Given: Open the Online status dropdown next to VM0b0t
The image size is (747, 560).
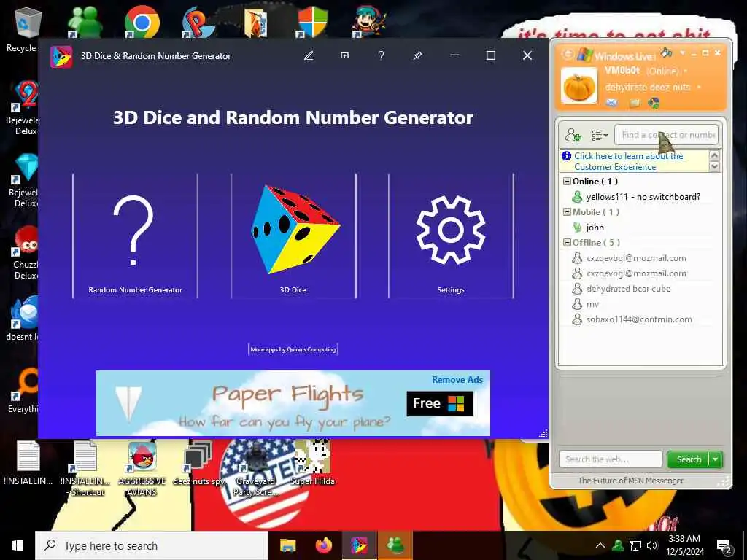Looking at the screenshot, I should click(x=686, y=71).
